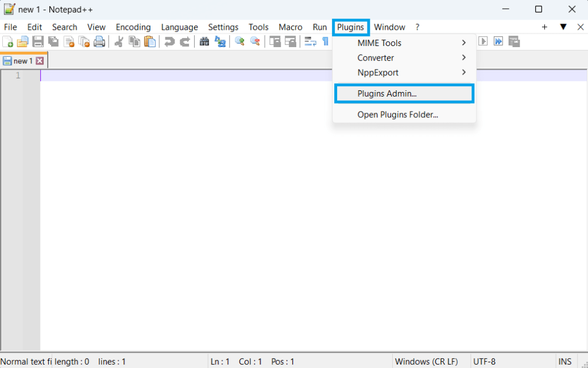
Task: Zoom in using the magnifier plus icon
Action: click(239, 41)
